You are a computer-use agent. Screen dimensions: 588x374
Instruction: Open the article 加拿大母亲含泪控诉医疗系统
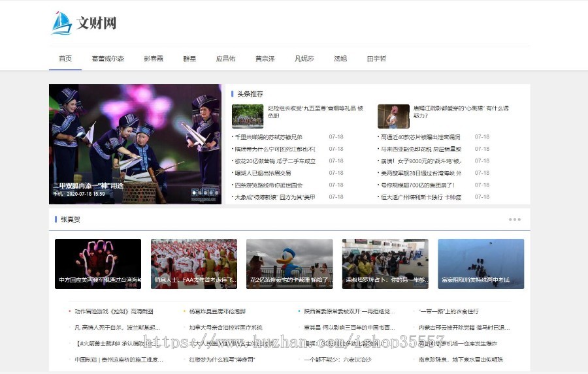[226, 328]
